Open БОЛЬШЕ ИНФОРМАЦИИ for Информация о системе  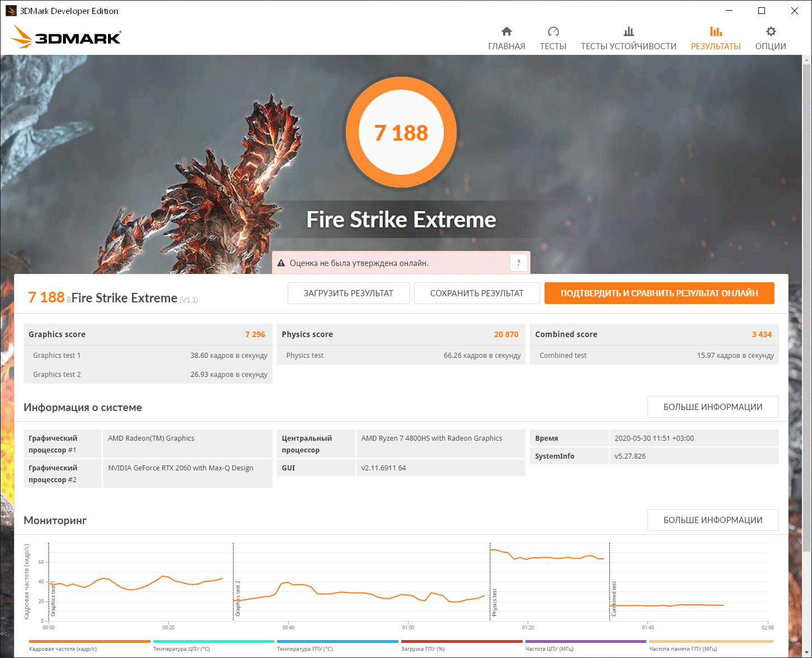(x=713, y=407)
